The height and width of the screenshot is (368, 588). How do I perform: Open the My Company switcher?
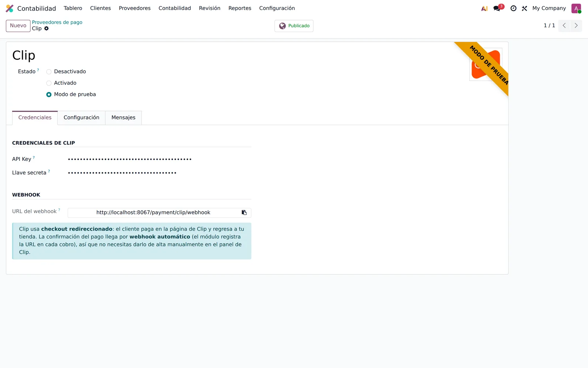pos(549,8)
